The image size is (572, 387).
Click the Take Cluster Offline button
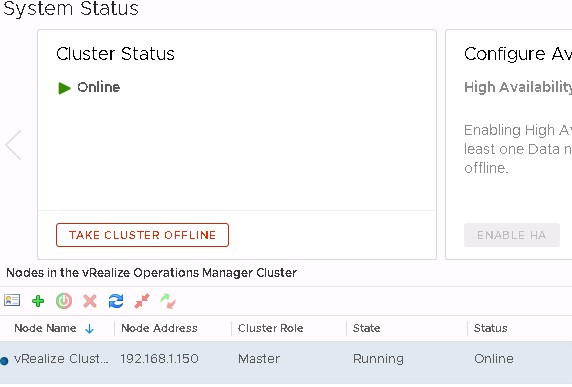coord(142,235)
